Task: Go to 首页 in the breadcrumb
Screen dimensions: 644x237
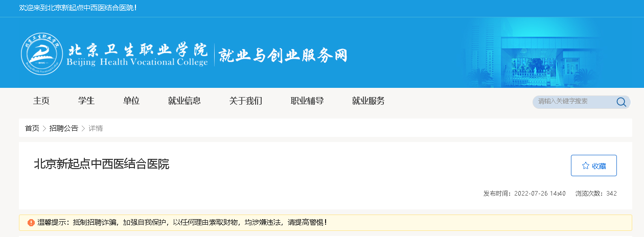Action: (x=32, y=128)
